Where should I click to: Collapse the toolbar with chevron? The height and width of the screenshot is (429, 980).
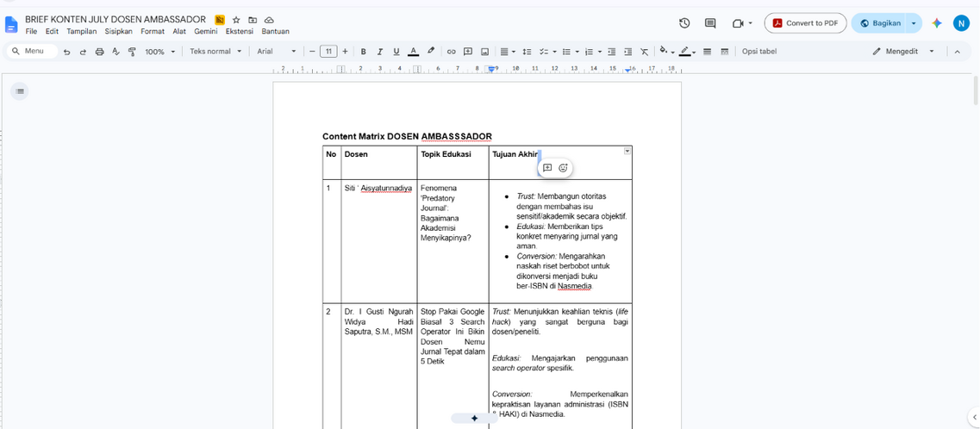coord(957,52)
